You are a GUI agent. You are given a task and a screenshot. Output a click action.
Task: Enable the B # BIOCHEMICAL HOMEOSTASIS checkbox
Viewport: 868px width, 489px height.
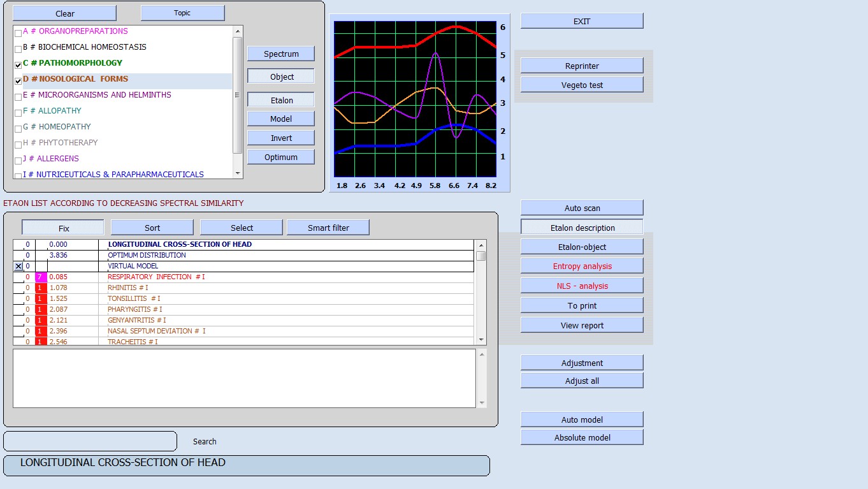pos(18,48)
